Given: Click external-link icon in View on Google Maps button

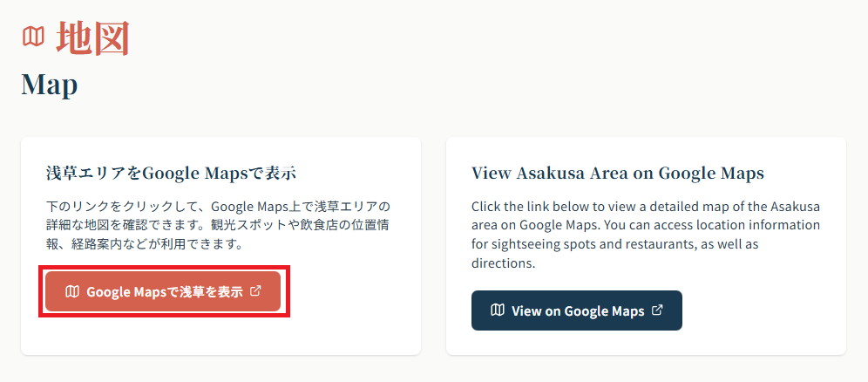Looking at the screenshot, I should point(657,310).
